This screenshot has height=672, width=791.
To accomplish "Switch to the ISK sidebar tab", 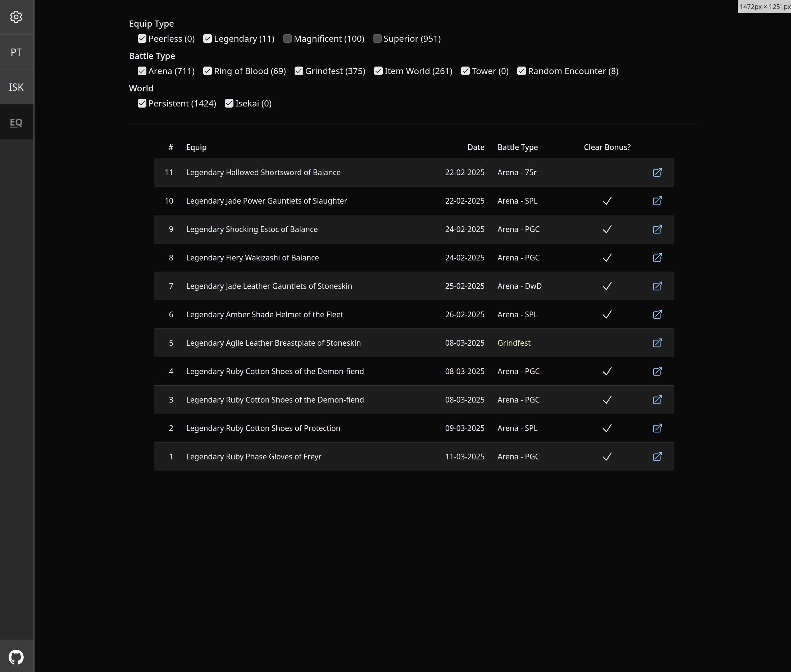I will click(x=16, y=87).
